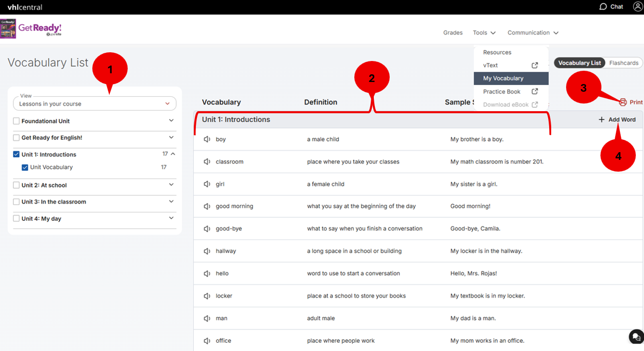Click sentence 'My locker is in the hallway.'

[x=486, y=251]
